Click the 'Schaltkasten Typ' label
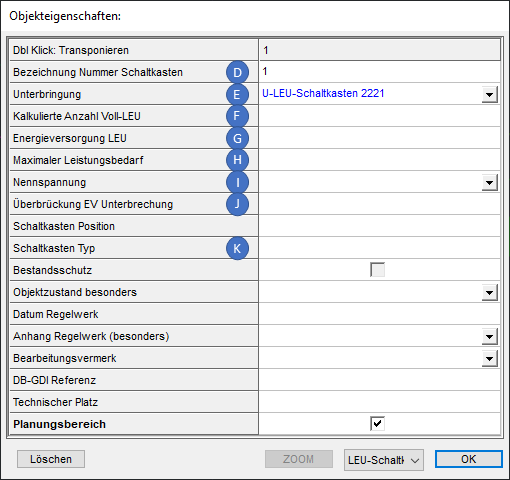This screenshot has width=510, height=480. click(54, 248)
